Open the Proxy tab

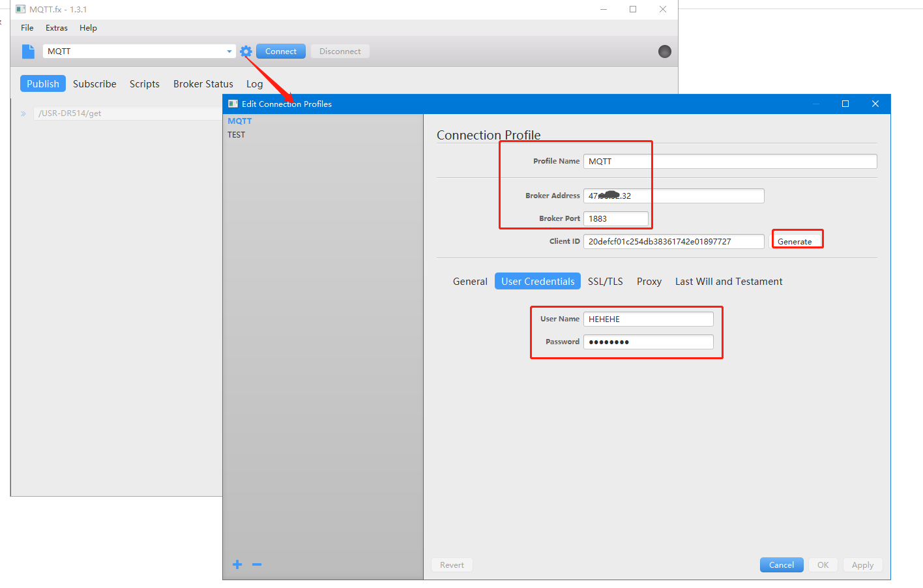tap(649, 282)
